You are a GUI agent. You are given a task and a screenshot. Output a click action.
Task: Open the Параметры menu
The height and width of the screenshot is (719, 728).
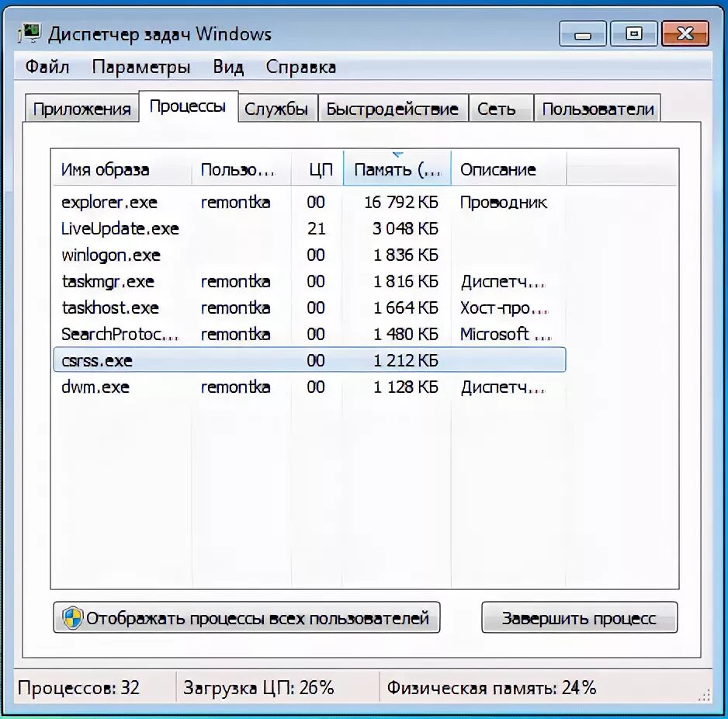[141, 68]
